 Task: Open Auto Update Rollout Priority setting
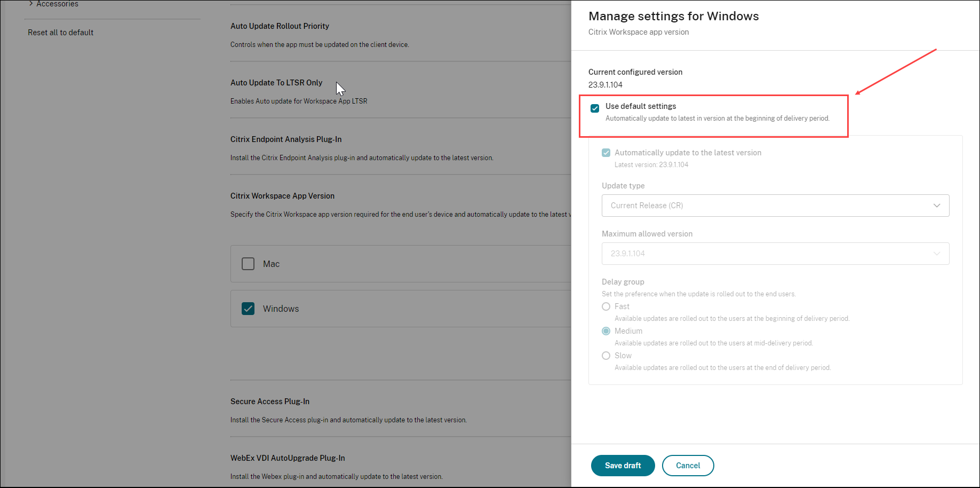pyautogui.click(x=280, y=26)
